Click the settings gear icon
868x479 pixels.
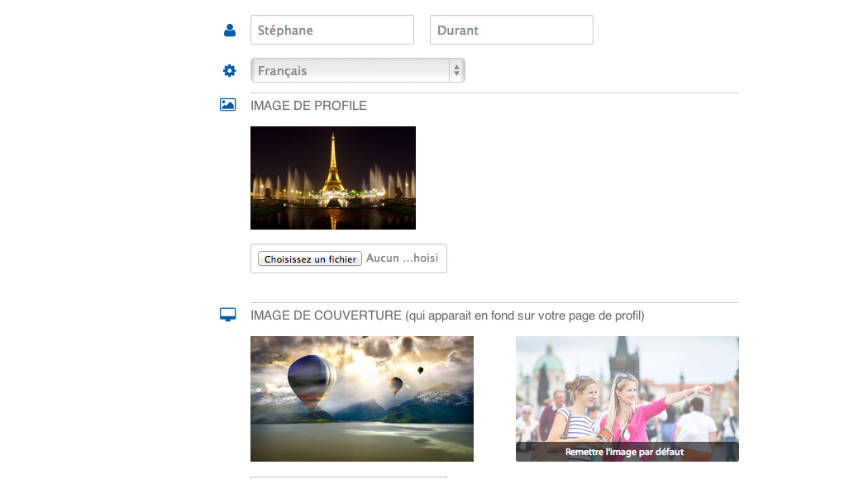tap(229, 71)
